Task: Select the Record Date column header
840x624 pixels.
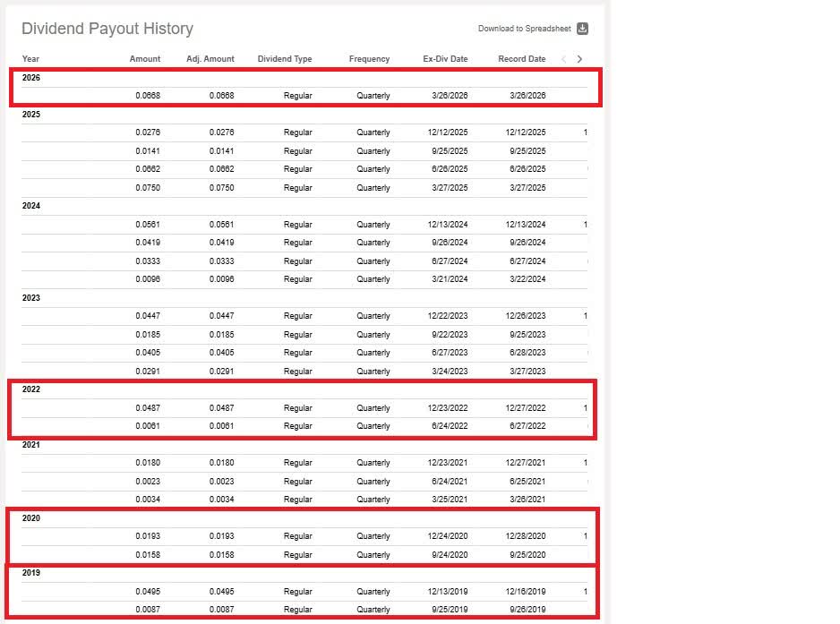Action: 522,59
